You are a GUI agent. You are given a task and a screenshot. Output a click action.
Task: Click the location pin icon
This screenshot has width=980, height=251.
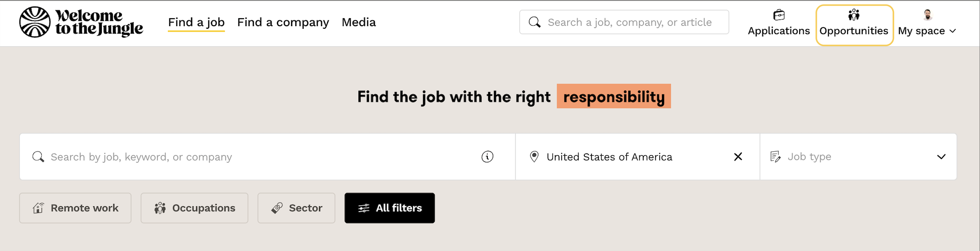pos(534,157)
